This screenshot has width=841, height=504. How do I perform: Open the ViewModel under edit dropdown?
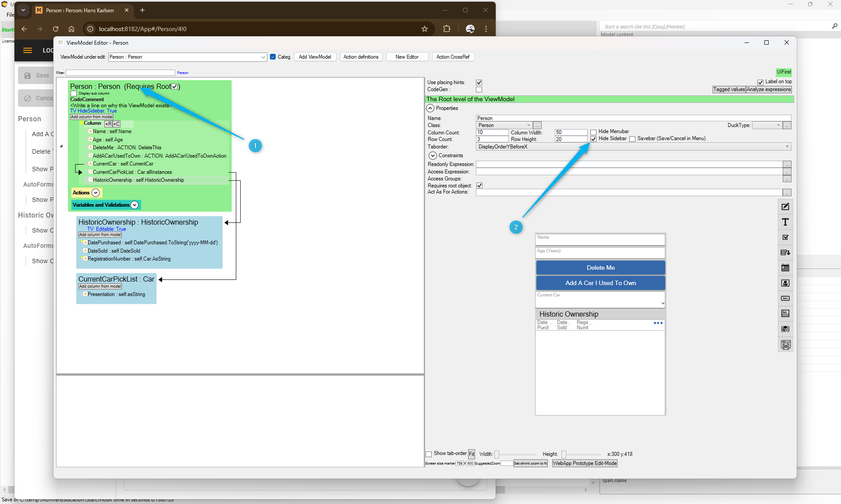click(x=263, y=57)
